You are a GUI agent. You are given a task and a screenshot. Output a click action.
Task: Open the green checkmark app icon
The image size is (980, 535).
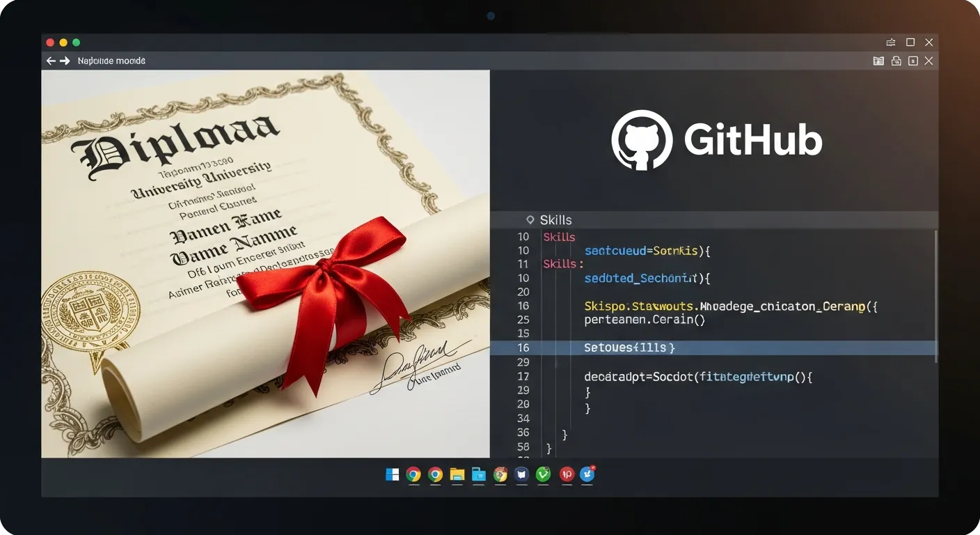pyautogui.click(x=544, y=474)
